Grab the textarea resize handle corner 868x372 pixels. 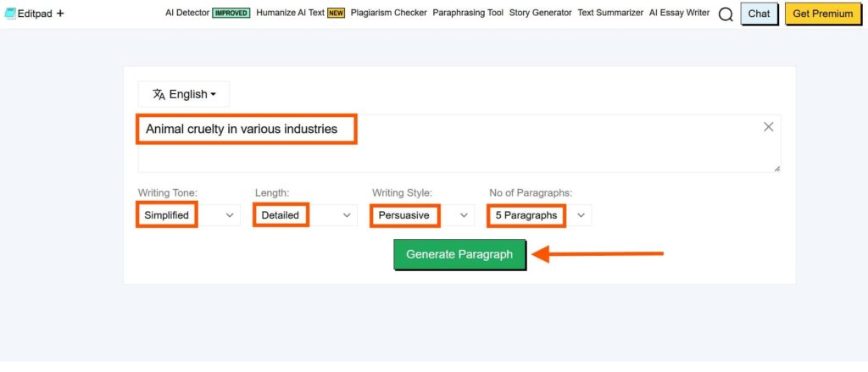(x=777, y=169)
